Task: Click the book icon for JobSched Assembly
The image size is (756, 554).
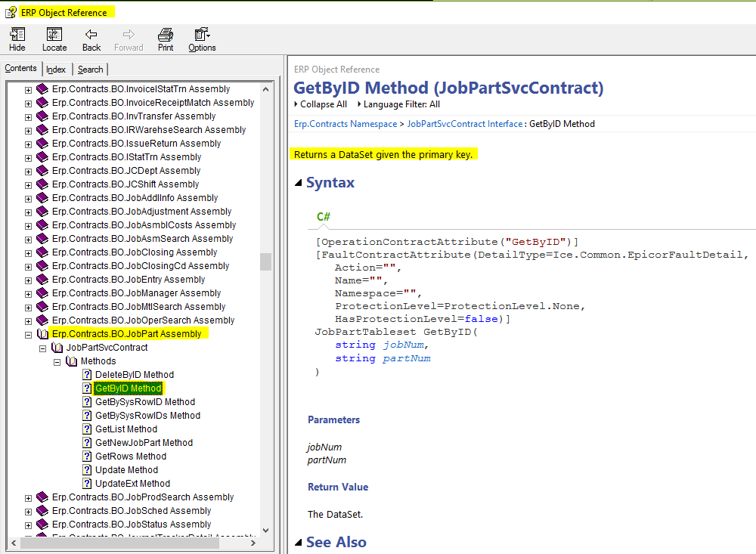Action: click(42, 511)
